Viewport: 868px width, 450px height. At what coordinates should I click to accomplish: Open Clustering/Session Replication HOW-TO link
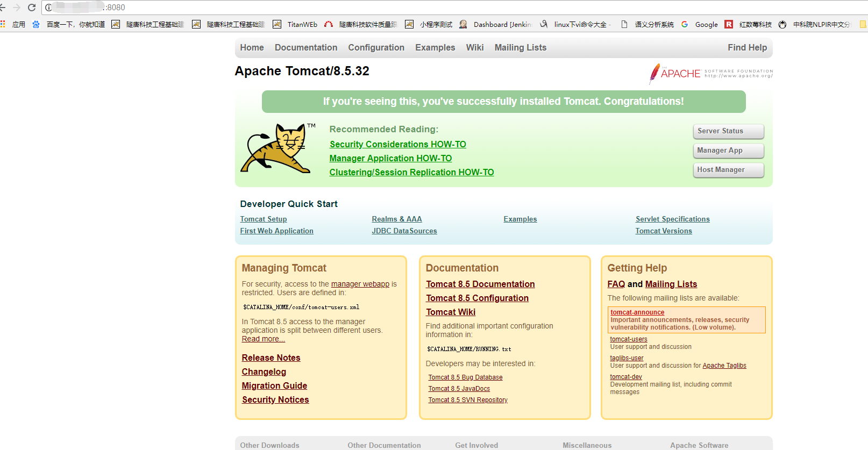coord(411,172)
